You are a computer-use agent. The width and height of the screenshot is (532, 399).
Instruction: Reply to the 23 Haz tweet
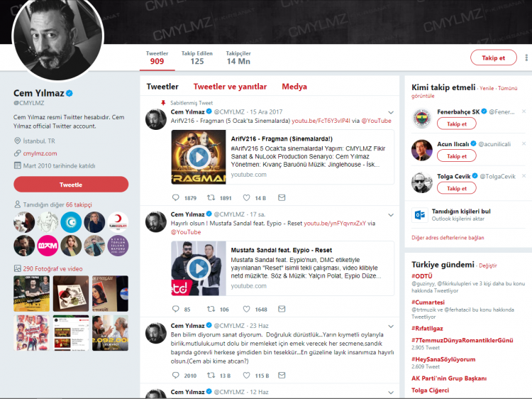pos(176,376)
